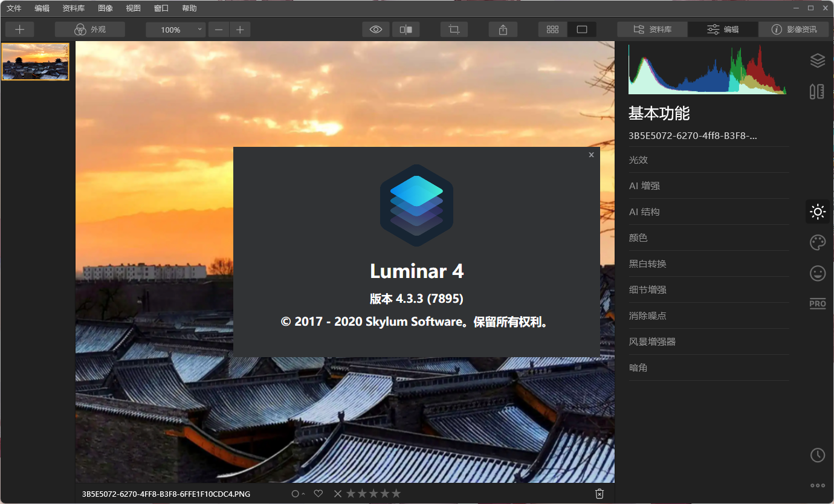Select the Portrait face icon
Viewport: 834px width, 504px height.
818,274
